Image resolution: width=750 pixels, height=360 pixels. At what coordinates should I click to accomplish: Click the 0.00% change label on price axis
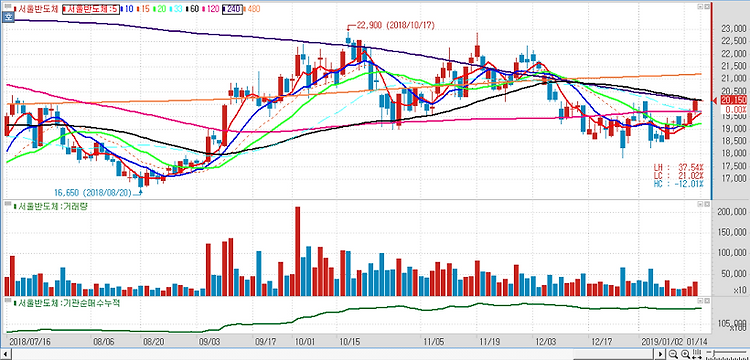(737, 109)
